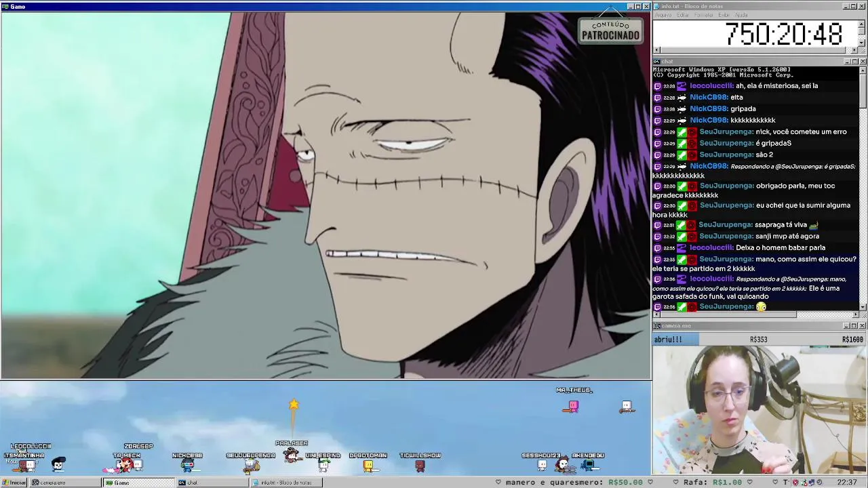Click Notepad vertical scrollbar up arrow

(862, 23)
